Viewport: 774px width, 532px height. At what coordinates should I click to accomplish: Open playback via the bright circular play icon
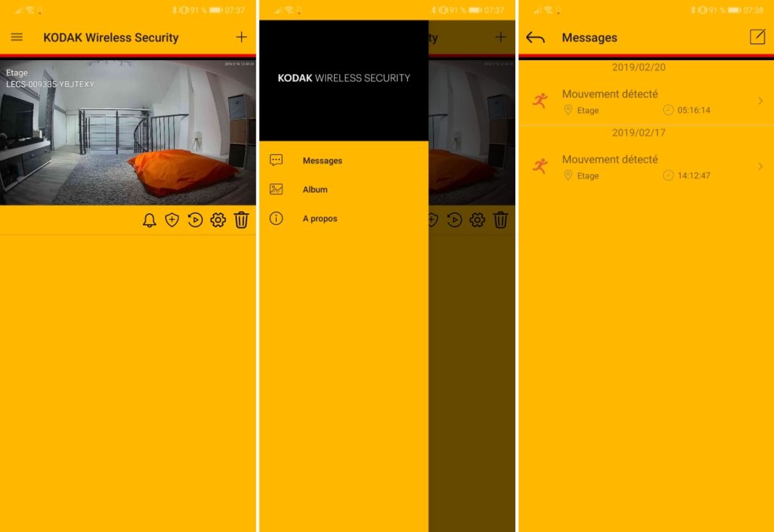195,220
